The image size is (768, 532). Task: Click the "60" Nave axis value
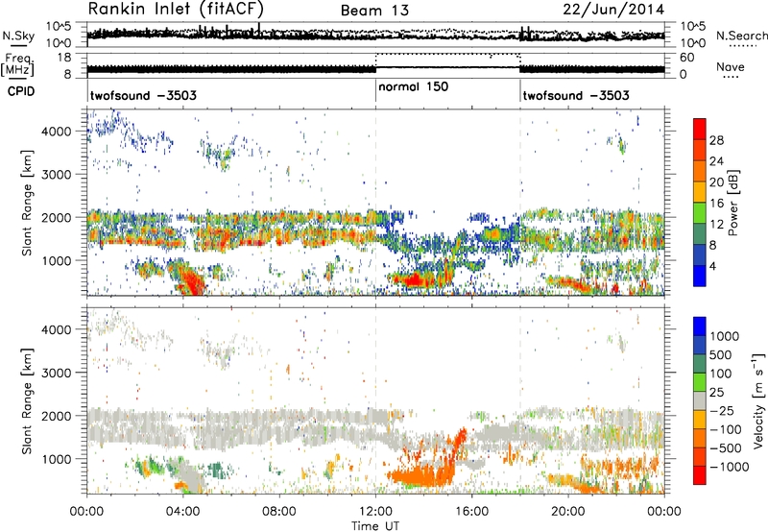(x=687, y=58)
